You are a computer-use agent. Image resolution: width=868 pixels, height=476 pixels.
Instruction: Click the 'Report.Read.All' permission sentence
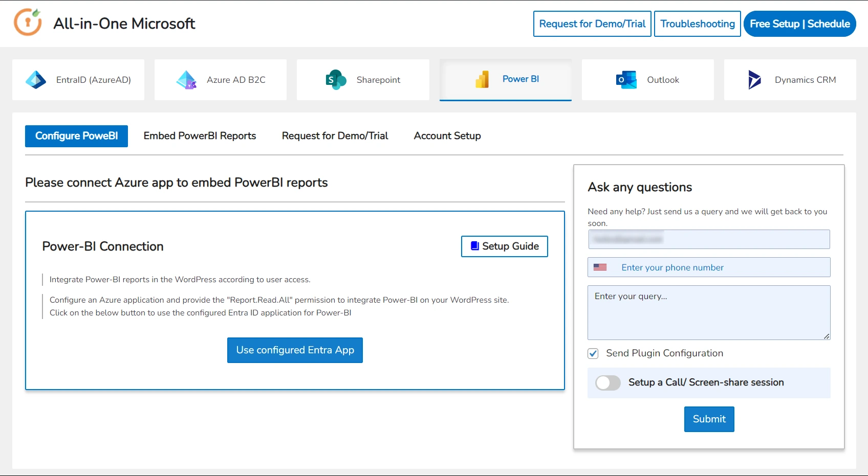pyautogui.click(x=279, y=300)
